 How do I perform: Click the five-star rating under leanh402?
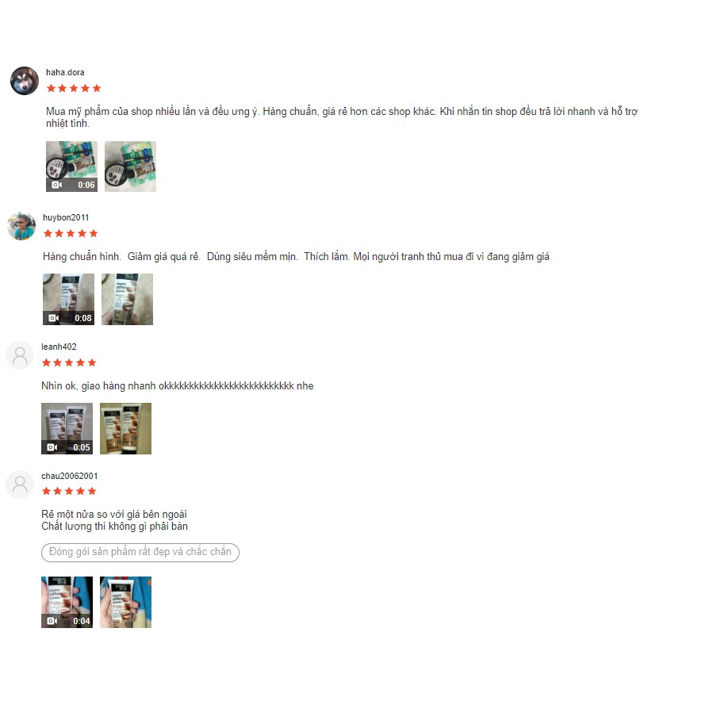69,362
